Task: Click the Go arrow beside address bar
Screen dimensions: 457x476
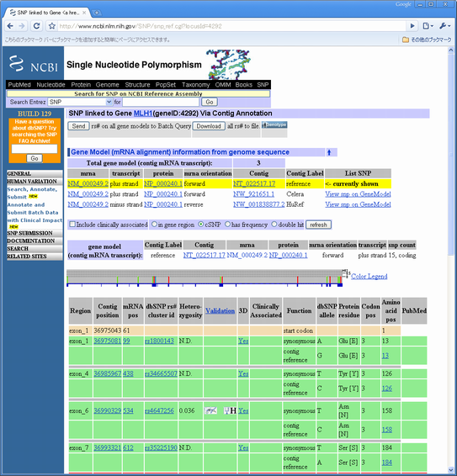Action: point(412,26)
